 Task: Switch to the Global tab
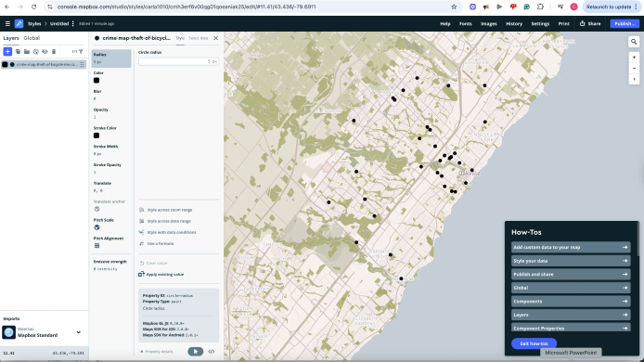click(32, 38)
